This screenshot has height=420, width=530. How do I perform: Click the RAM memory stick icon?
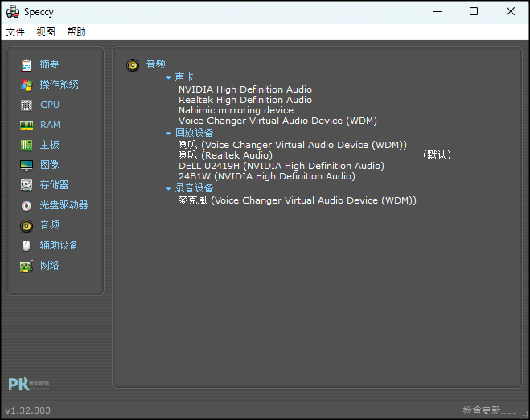(27, 126)
